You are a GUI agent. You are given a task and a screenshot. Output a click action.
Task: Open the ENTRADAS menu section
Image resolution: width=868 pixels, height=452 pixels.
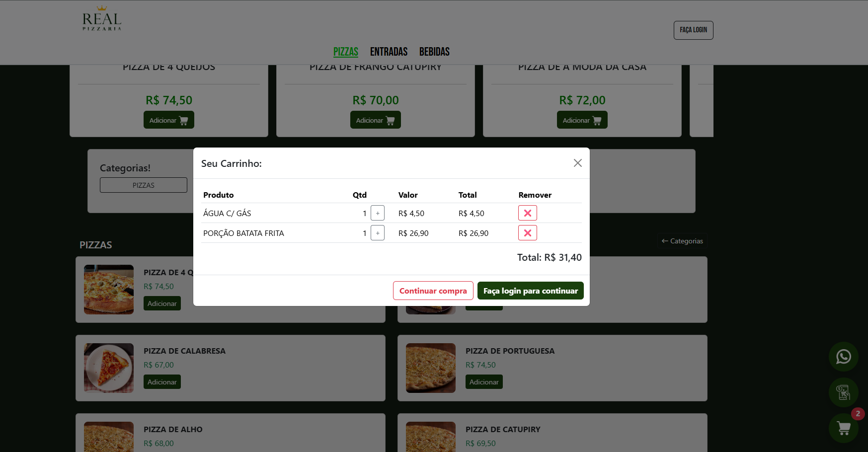point(388,52)
